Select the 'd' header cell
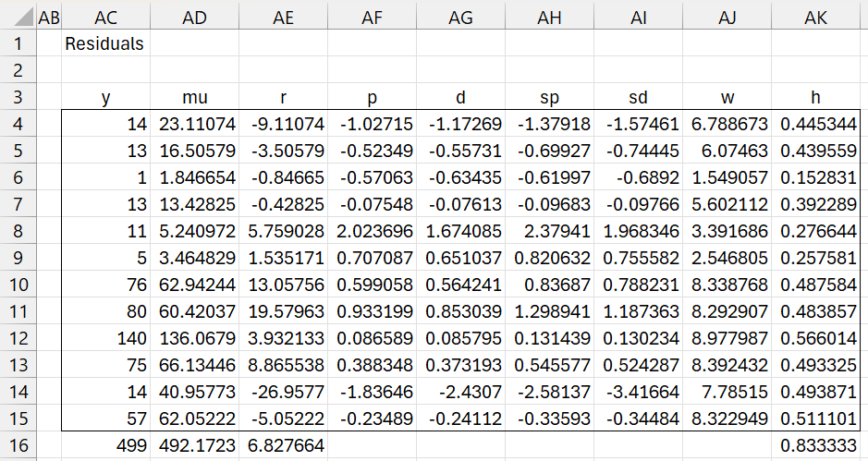This screenshot has height=461, width=868. 462,97
